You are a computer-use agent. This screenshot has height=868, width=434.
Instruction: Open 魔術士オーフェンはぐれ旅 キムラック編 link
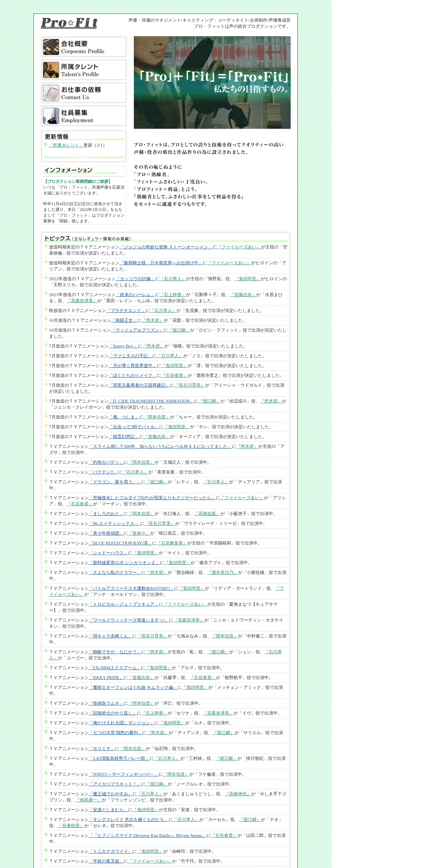tap(133, 687)
